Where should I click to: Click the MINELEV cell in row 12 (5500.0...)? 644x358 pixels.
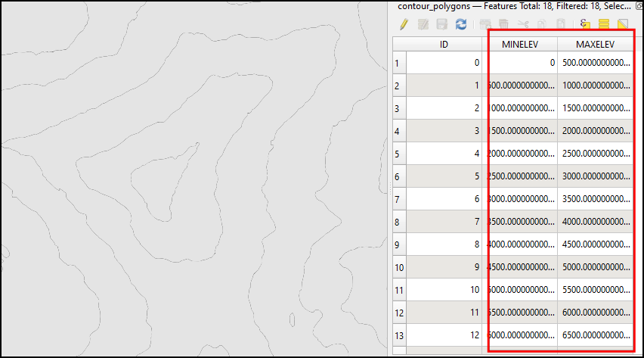[x=519, y=313]
